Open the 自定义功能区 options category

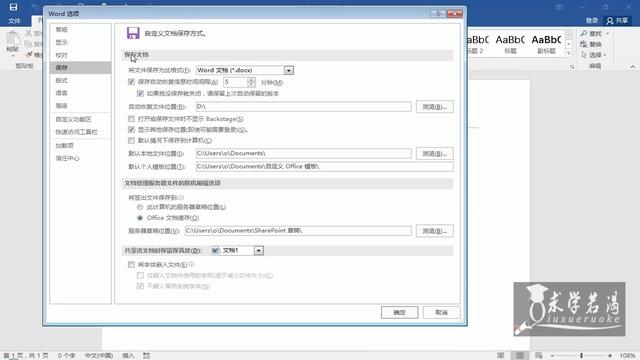(80, 119)
